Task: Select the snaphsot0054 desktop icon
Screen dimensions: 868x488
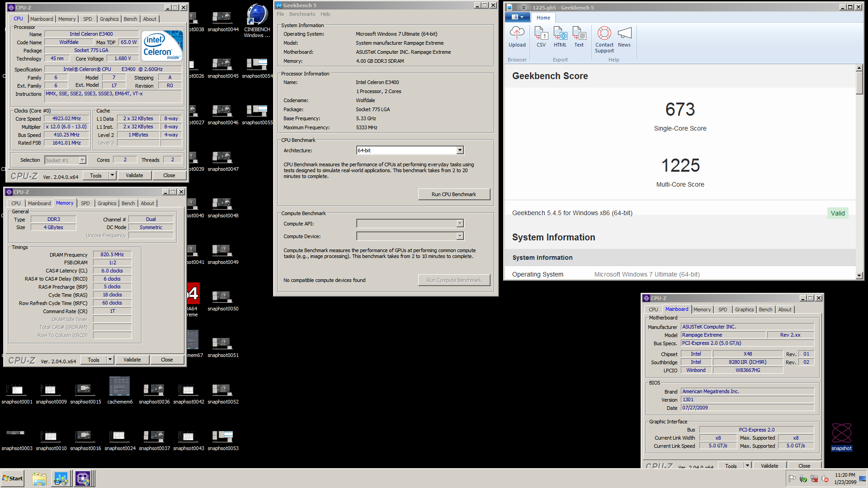Action: pyautogui.click(x=257, y=68)
